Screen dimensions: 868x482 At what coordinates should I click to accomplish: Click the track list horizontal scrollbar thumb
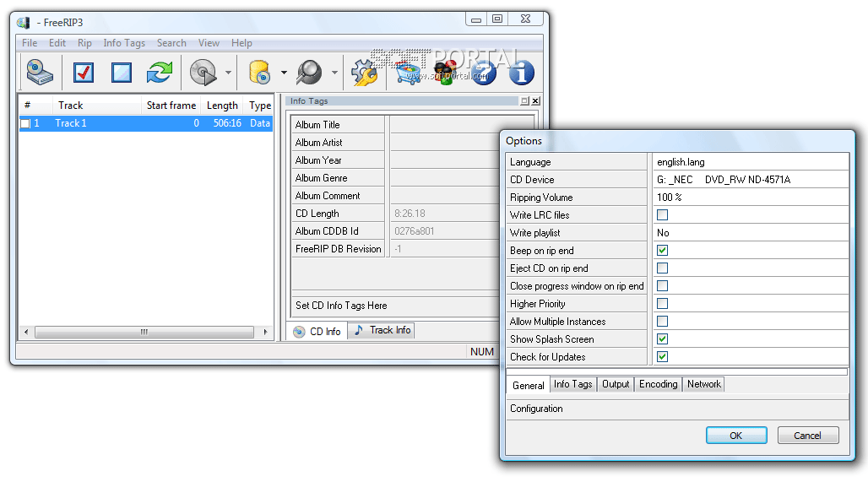pos(144,332)
